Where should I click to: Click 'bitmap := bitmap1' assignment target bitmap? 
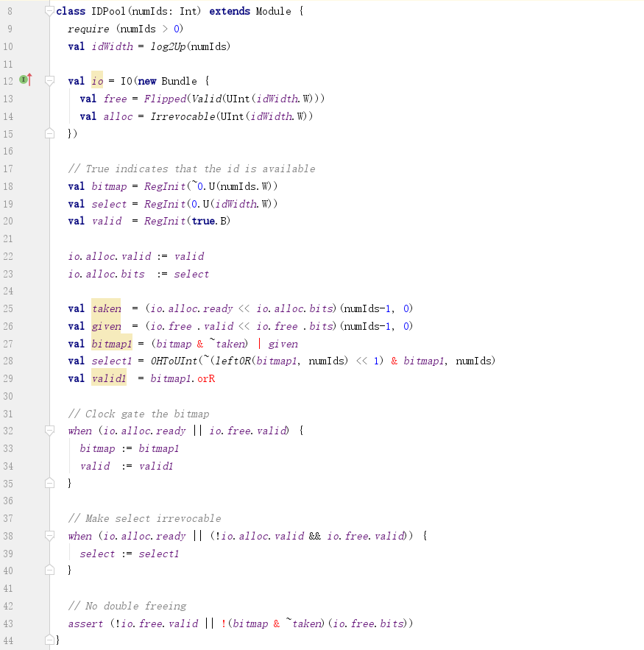tap(97, 448)
